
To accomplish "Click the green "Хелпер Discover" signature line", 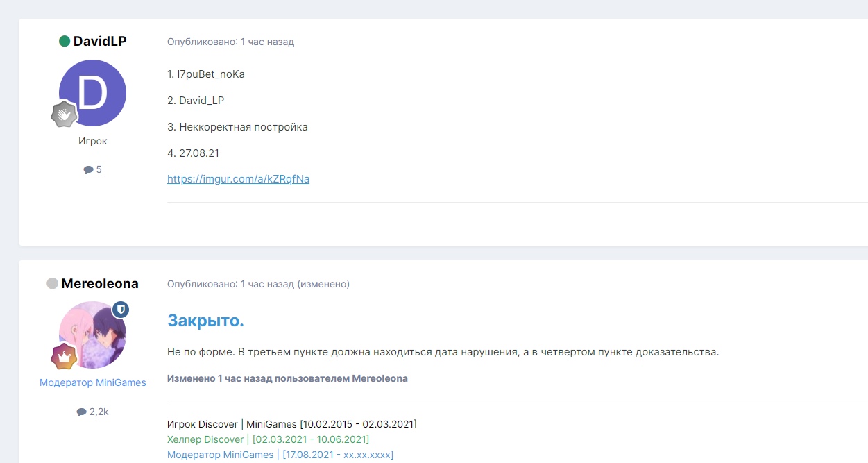I will point(268,439).
